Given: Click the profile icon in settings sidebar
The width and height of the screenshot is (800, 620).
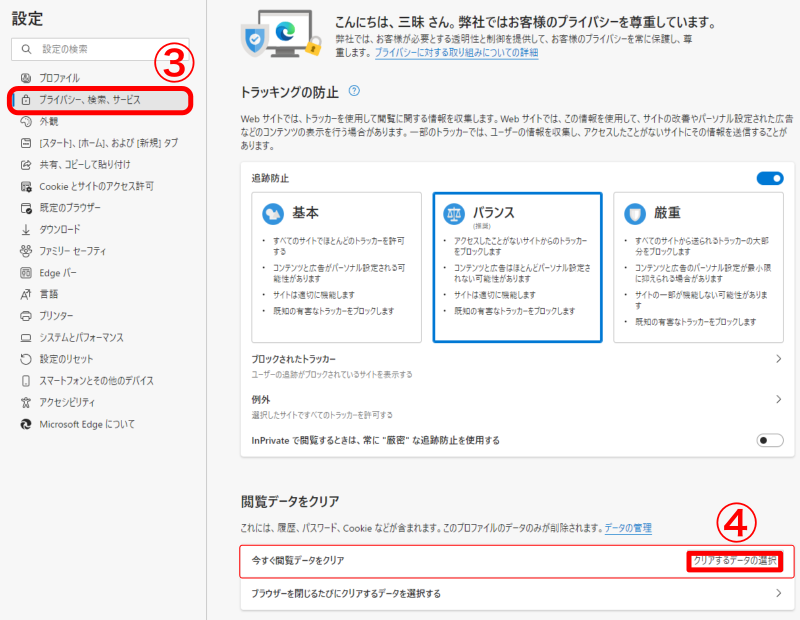Looking at the screenshot, I should (26, 78).
